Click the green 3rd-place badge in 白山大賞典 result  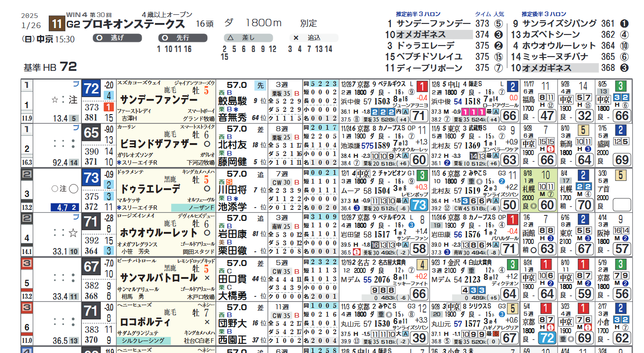(512, 265)
